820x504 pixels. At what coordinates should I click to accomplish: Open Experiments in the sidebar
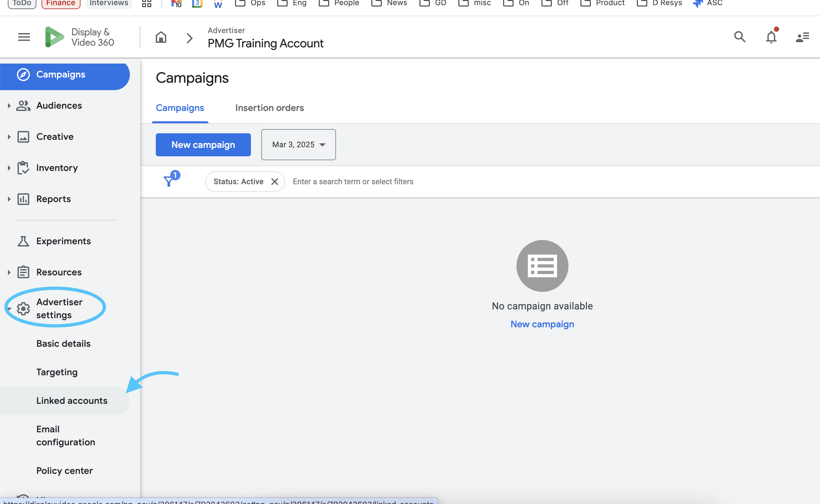click(x=63, y=241)
